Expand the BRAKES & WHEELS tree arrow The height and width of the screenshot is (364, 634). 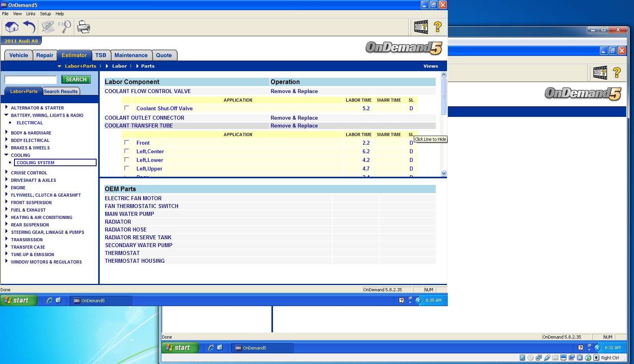point(6,147)
